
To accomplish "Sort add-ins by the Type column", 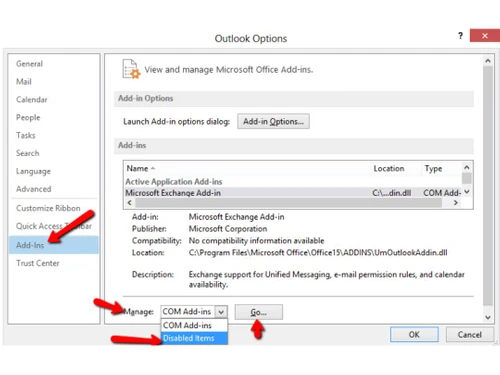I will click(x=441, y=169).
